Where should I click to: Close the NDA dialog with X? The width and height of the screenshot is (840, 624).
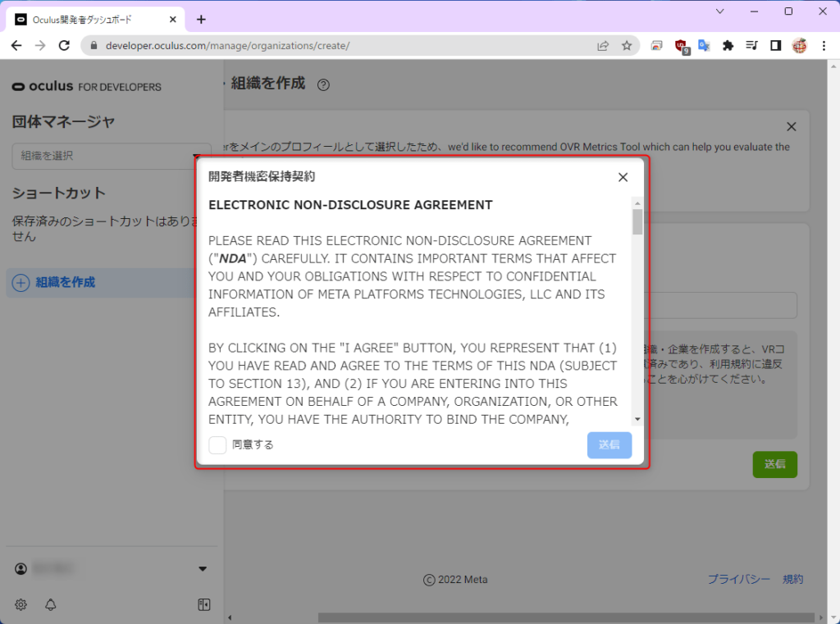623,177
